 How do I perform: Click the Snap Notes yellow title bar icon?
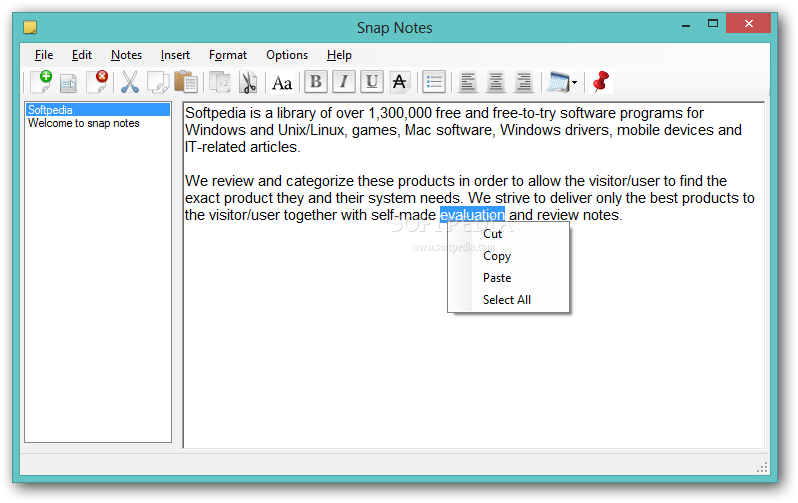point(30,27)
